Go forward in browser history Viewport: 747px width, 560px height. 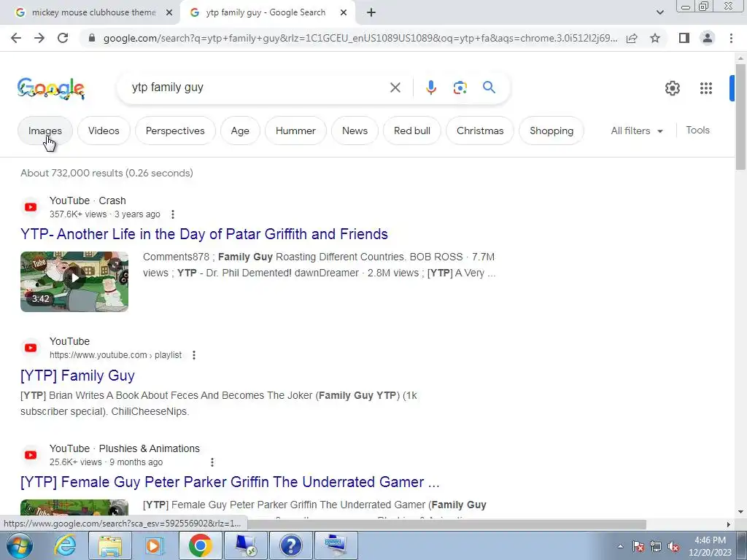[39, 38]
